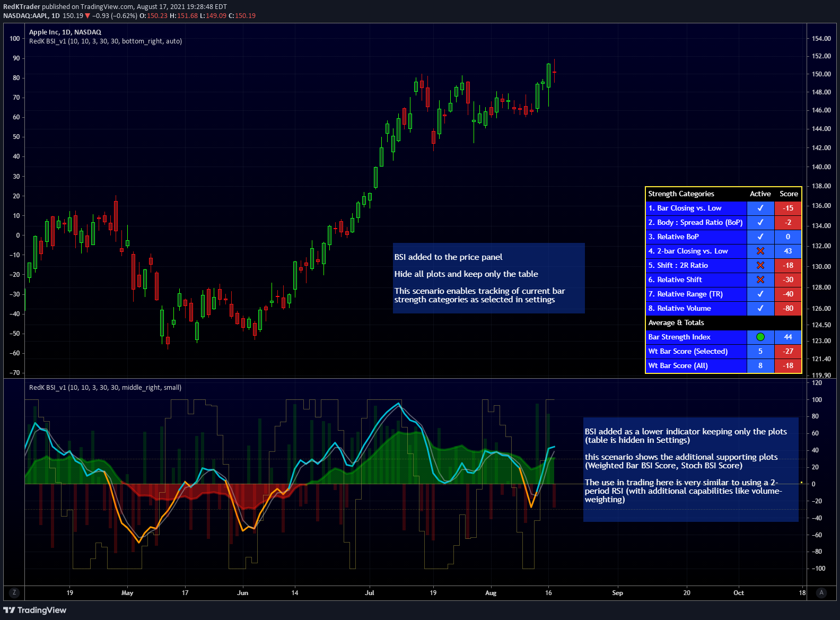
Task: Click 154.00 on the price scale
Action: [821, 39]
